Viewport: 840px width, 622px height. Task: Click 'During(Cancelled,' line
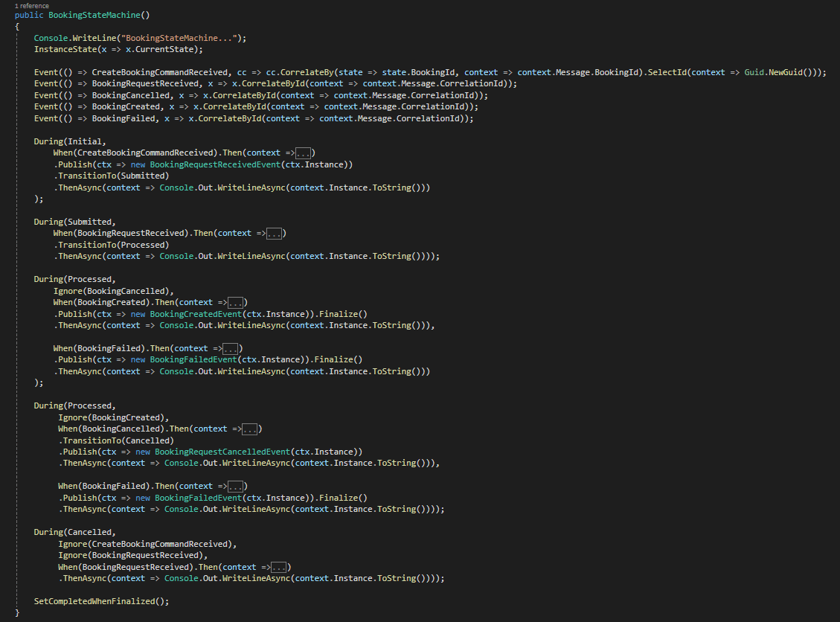coord(74,532)
